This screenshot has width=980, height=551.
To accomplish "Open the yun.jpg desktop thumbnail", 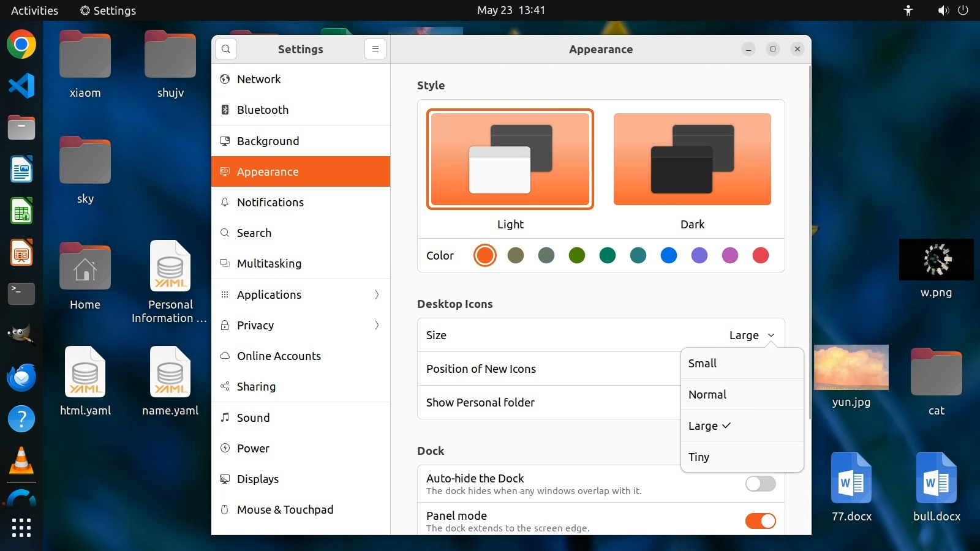I will pyautogui.click(x=851, y=367).
